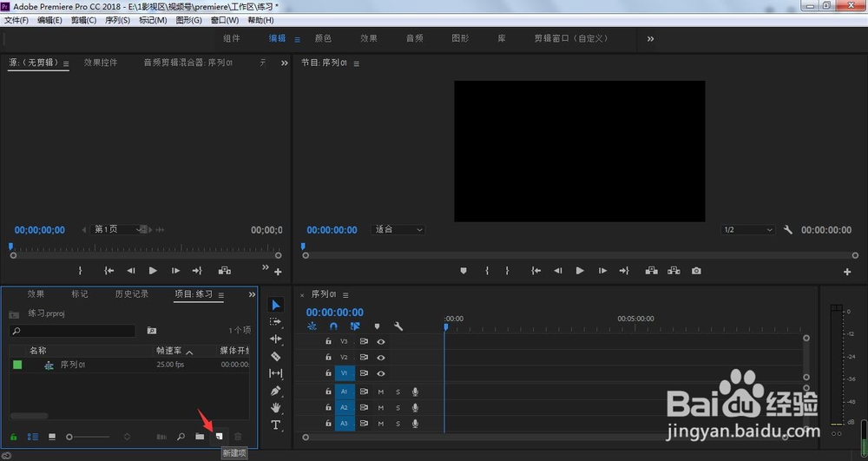Go to In point in Program monitor

[536, 271]
